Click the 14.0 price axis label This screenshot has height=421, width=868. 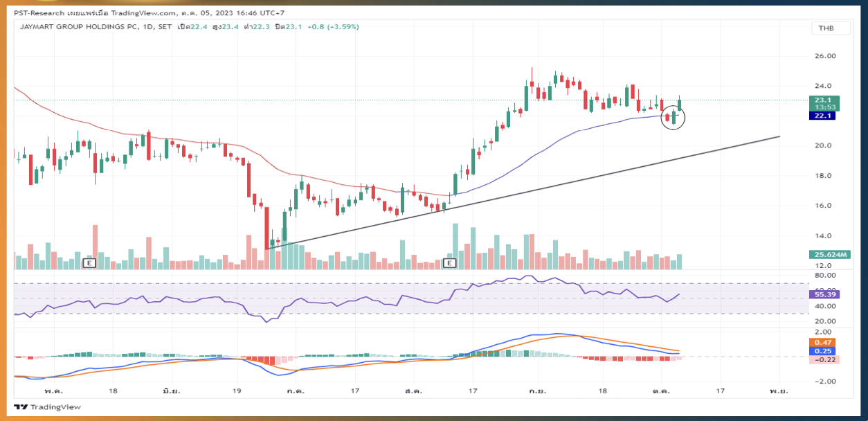tap(823, 235)
